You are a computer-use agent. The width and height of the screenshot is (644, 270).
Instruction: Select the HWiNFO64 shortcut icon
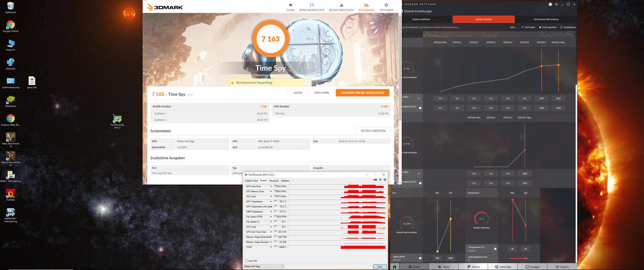(10, 215)
